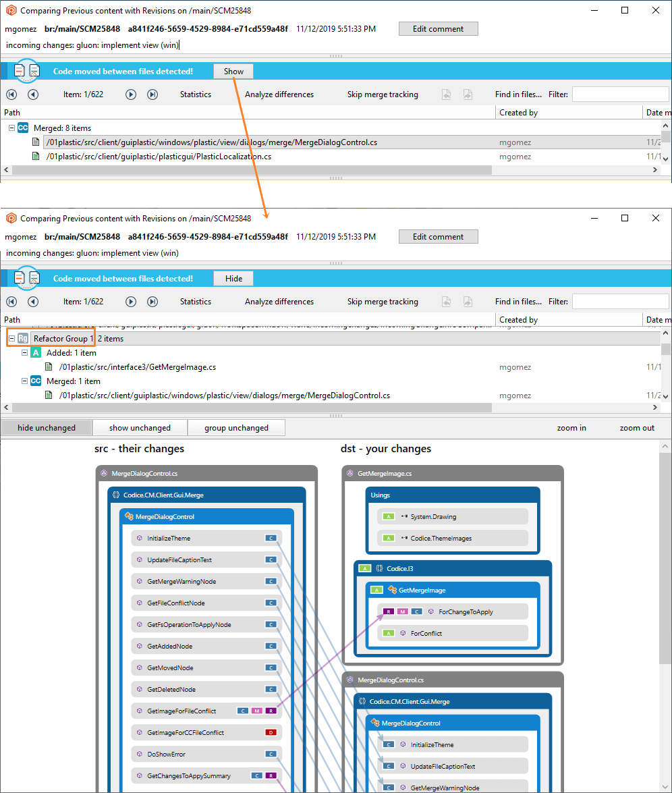Click the CC icon beside Merged: 1 item
This screenshot has height=793, width=672.
tap(35, 381)
